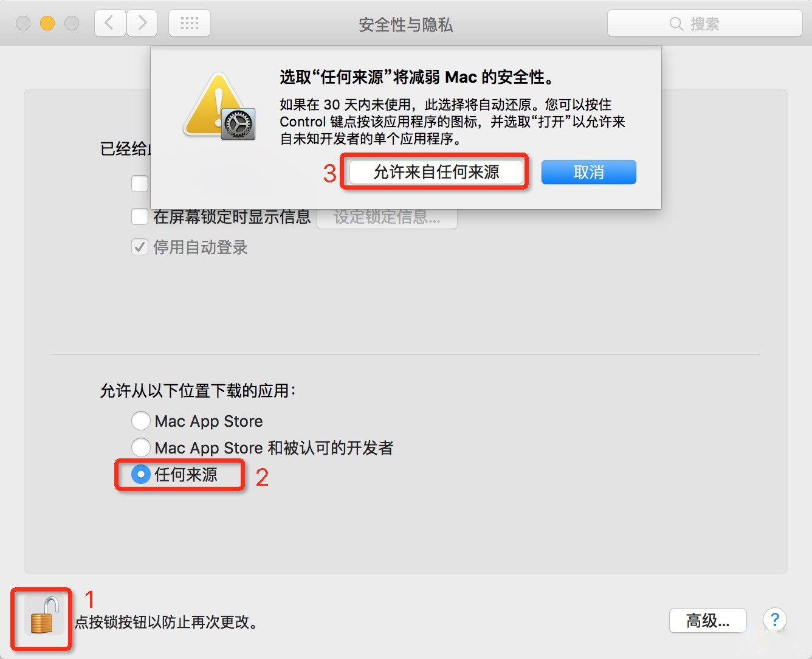Click the 设定锁定信息... button

tap(387, 217)
